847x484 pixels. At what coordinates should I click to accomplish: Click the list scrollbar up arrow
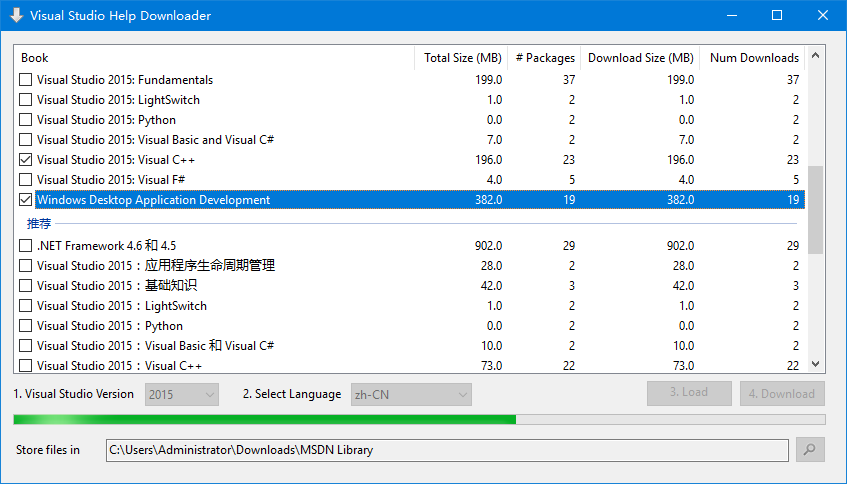point(816,56)
